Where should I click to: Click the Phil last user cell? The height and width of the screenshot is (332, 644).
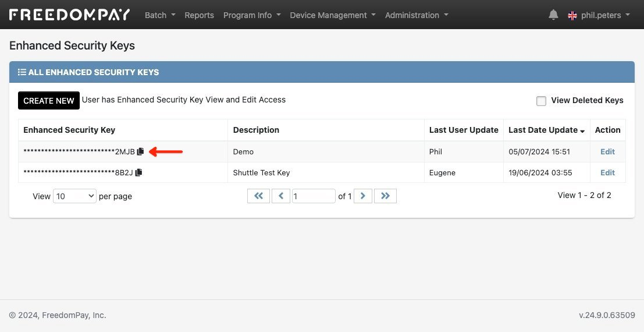(x=464, y=151)
